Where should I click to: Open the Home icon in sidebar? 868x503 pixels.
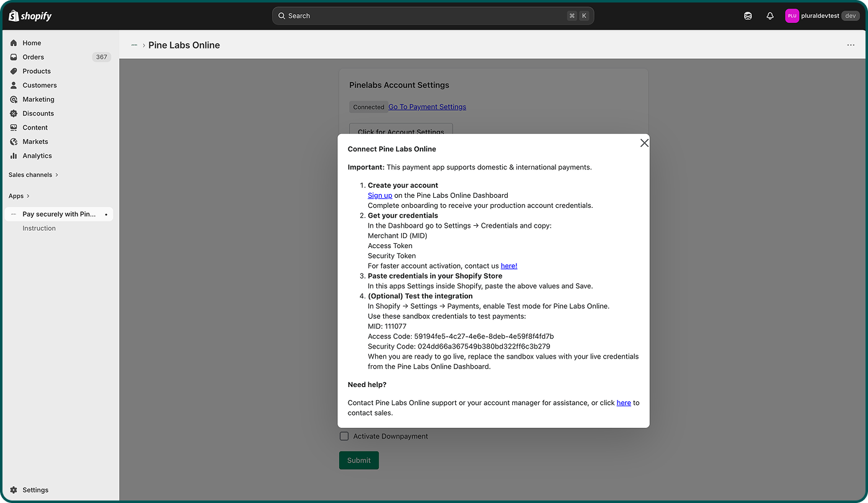14,43
